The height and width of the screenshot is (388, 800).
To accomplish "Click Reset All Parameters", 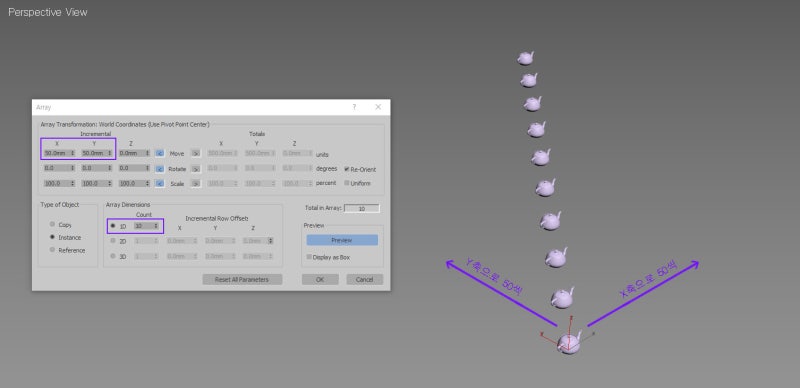I will tap(242, 279).
